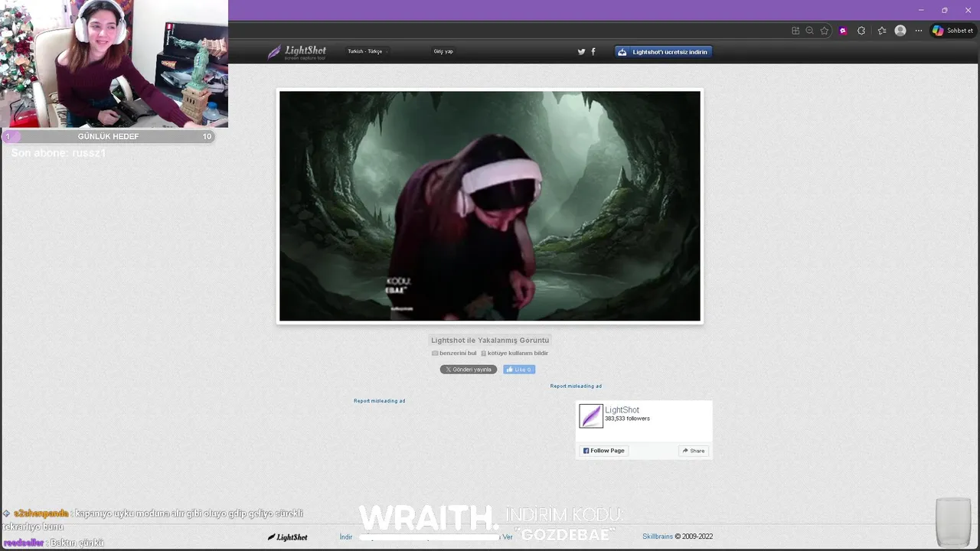Open the captured cave screenshot image
Screen dimensions: 980x551
pyautogui.click(x=490, y=206)
